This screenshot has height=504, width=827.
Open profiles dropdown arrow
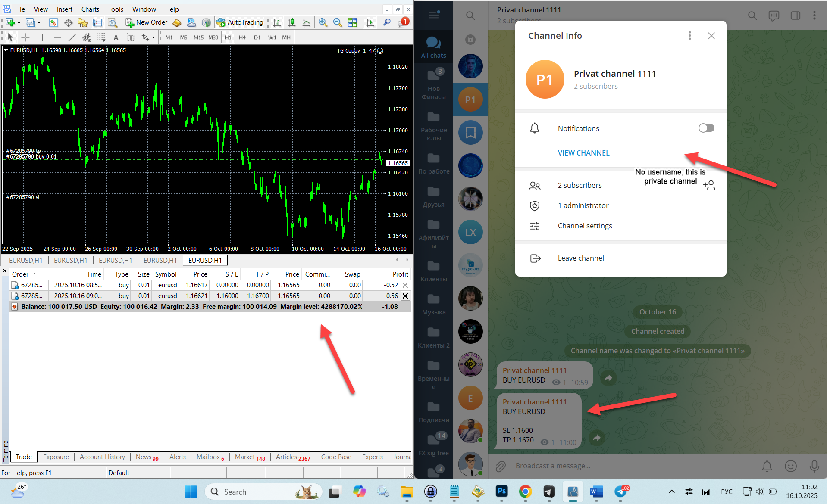(39, 22)
